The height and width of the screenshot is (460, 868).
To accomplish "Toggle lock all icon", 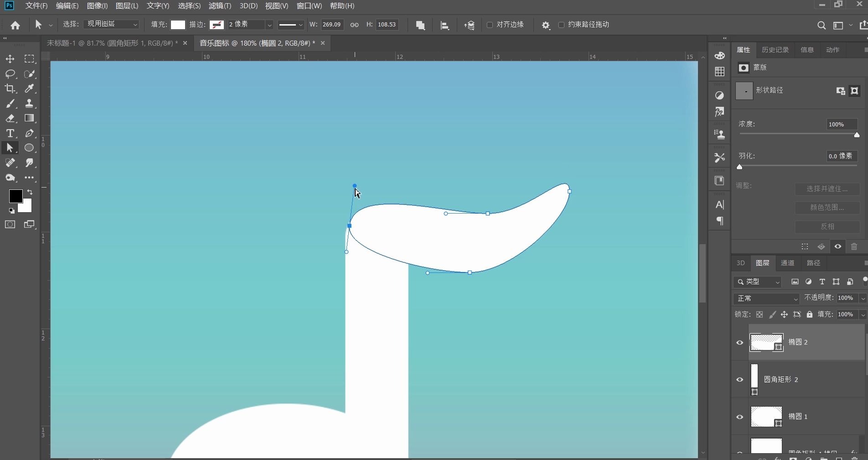I will [x=809, y=314].
